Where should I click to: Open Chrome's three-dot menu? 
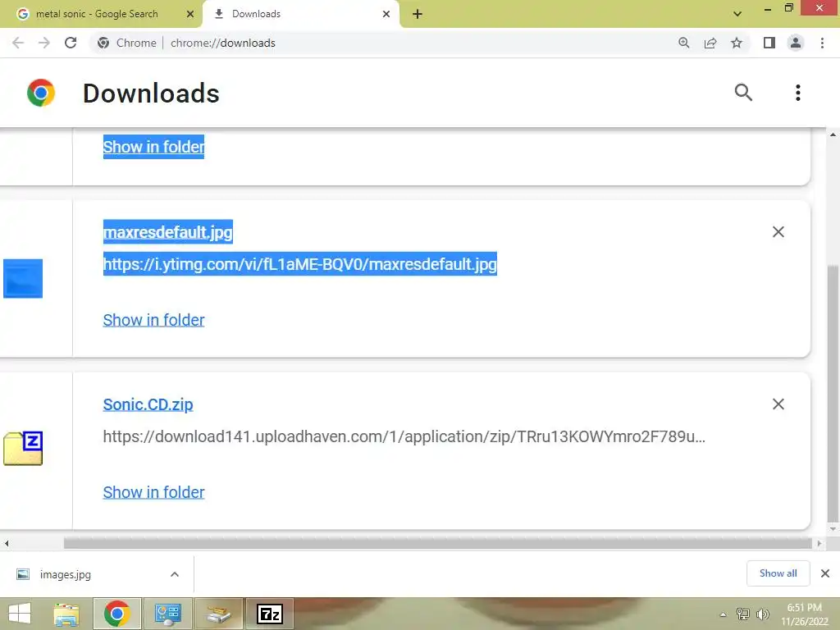[822, 43]
